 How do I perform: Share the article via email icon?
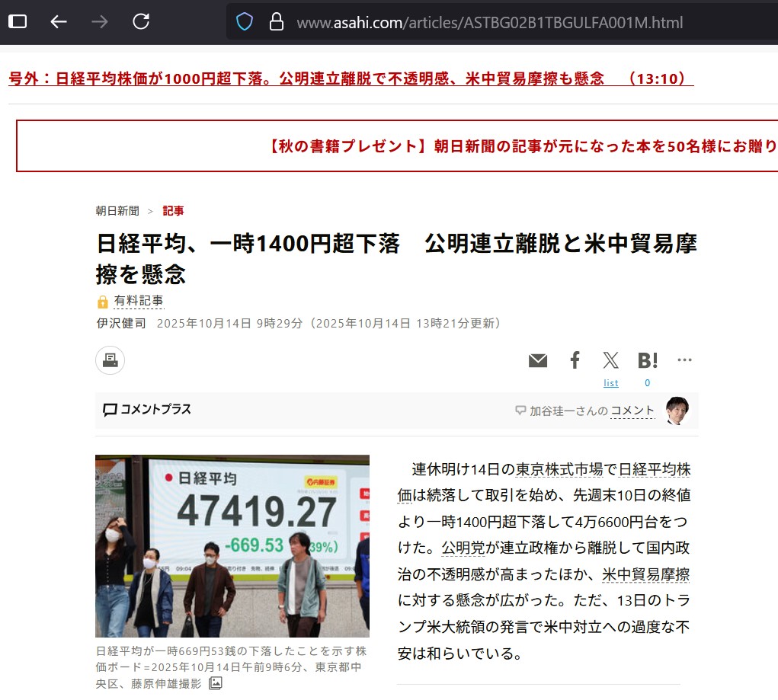point(538,360)
